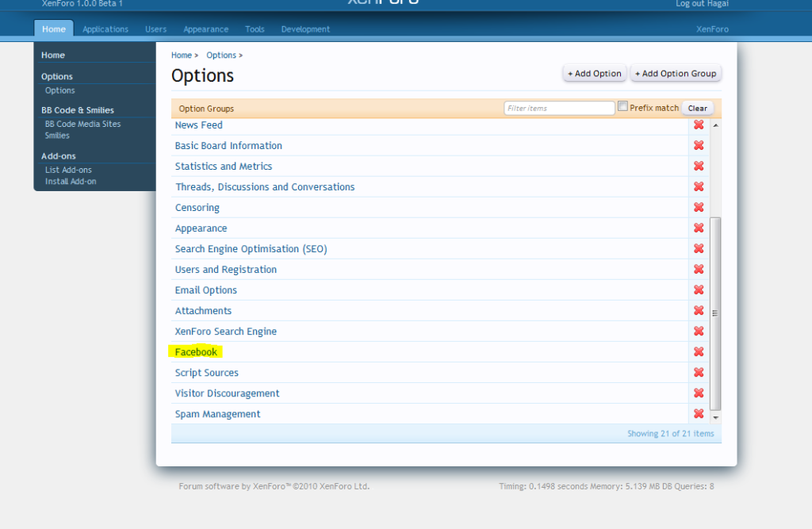Enable the Prefix match checkbox
The height and width of the screenshot is (529, 812).
(623, 106)
